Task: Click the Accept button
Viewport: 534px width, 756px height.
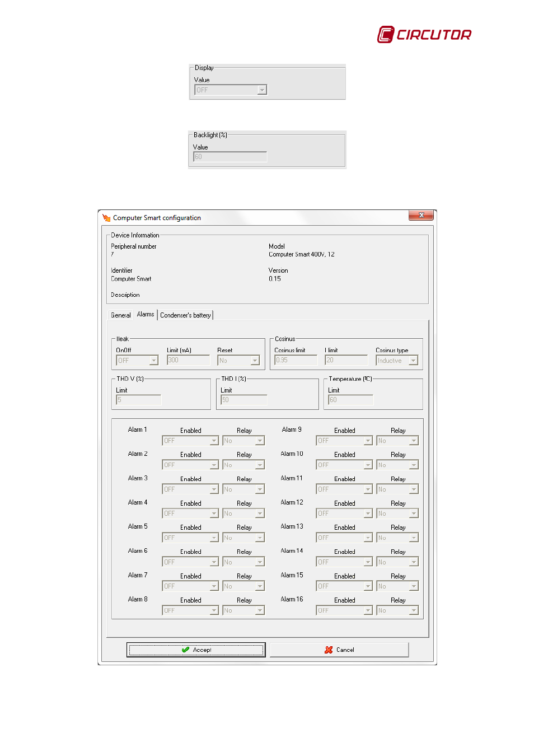Action: (196, 650)
